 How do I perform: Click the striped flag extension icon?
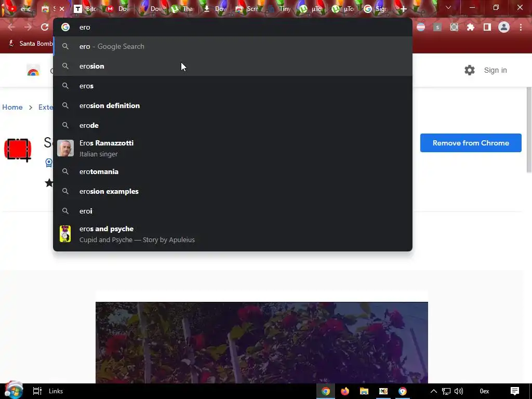(x=421, y=27)
